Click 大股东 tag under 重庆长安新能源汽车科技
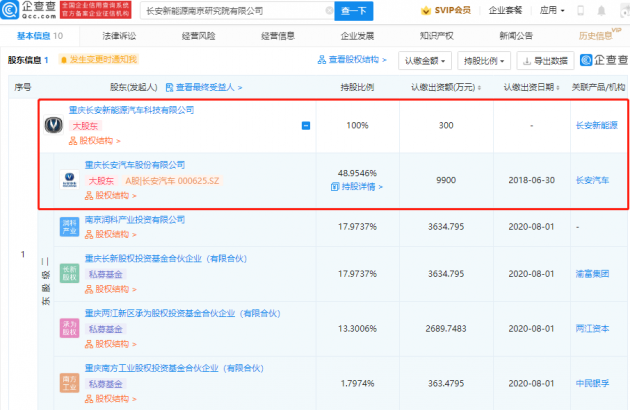 pos(85,126)
